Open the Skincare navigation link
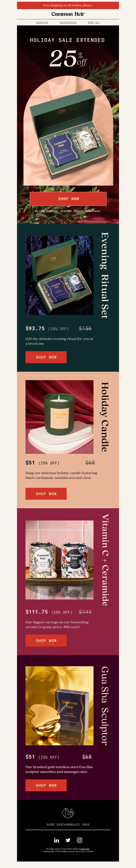The image size is (136, 868). click(x=42, y=23)
